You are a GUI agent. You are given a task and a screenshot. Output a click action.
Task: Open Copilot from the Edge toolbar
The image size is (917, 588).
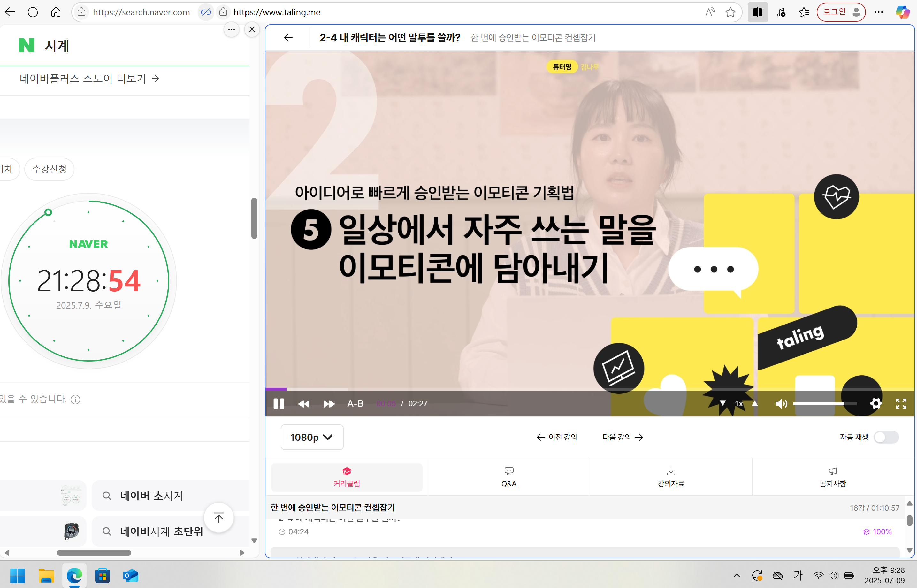[x=902, y=12]
